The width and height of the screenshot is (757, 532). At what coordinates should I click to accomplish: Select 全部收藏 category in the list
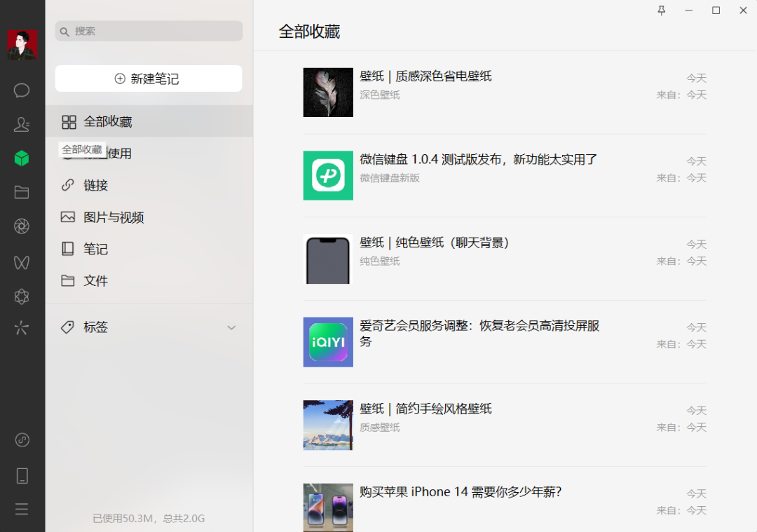coord(149,122)
